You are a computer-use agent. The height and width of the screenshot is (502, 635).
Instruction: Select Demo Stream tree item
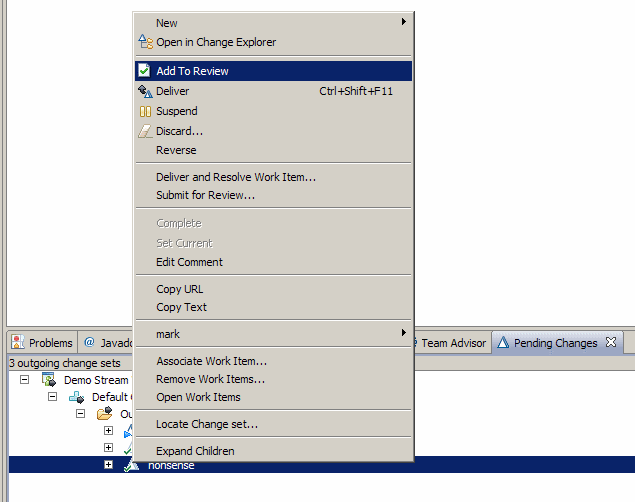[x=96, y=380]
